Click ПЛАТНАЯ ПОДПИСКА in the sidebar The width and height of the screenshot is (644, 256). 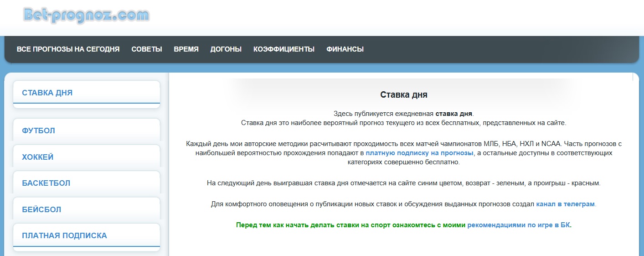tap(64, 235)
